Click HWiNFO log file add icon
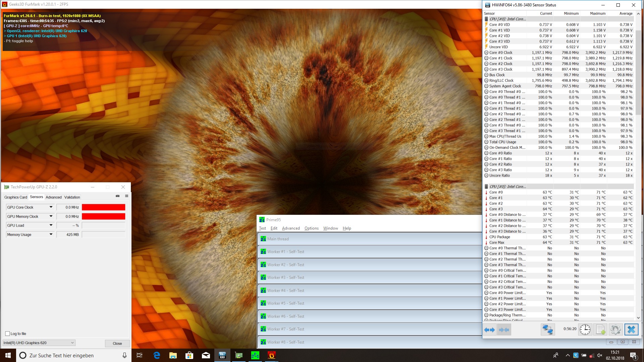The image size is (644, 362). 600,330
